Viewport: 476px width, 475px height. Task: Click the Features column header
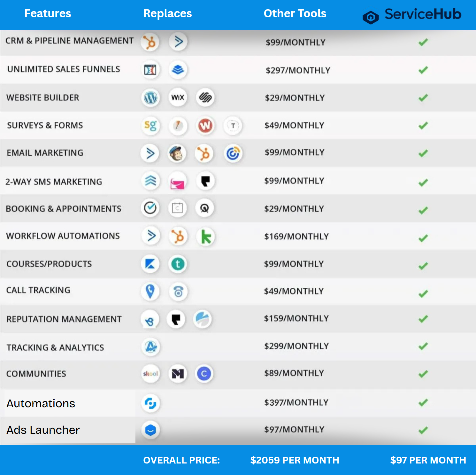48,13
